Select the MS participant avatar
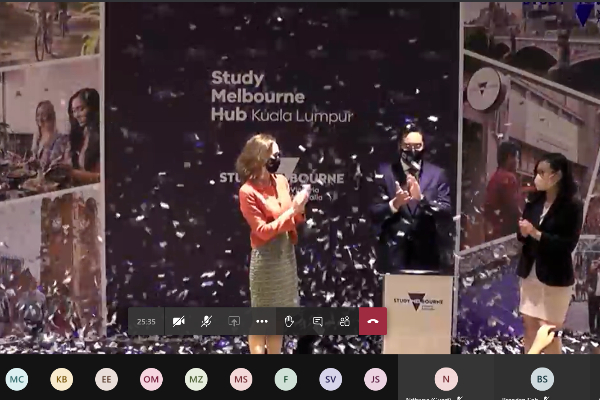 (x=241, y=379)
